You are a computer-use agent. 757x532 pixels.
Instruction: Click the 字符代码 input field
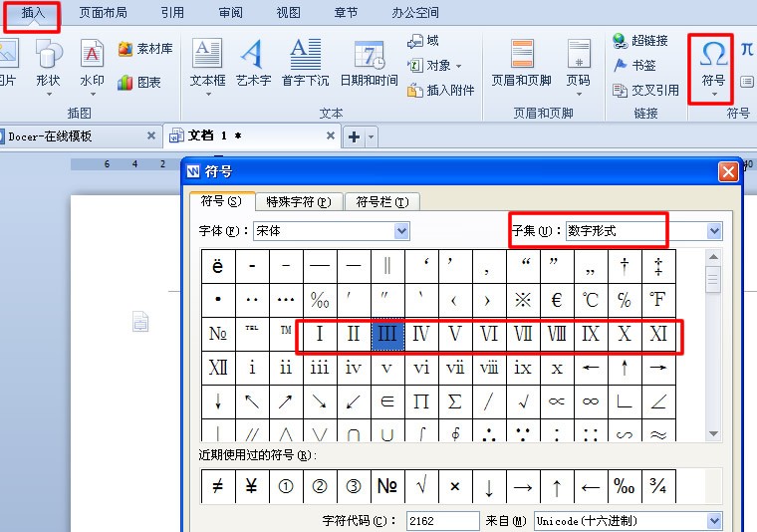point(442,521)
